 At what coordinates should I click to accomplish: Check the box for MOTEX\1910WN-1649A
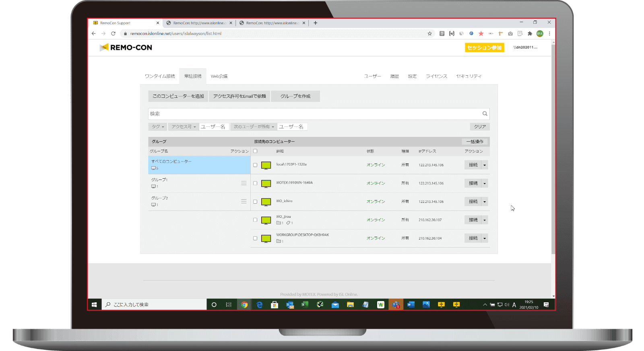255,183
